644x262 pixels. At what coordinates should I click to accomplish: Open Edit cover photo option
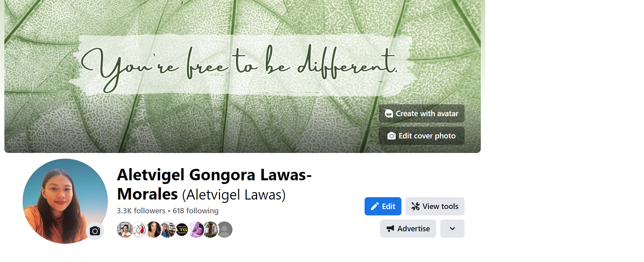point(421,136)
